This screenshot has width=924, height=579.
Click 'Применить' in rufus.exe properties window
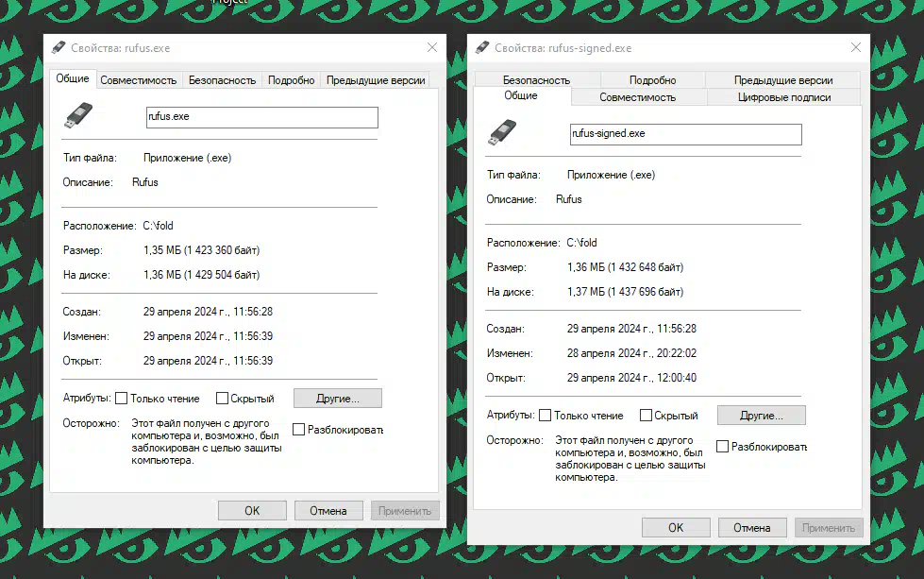click(405, 511)
